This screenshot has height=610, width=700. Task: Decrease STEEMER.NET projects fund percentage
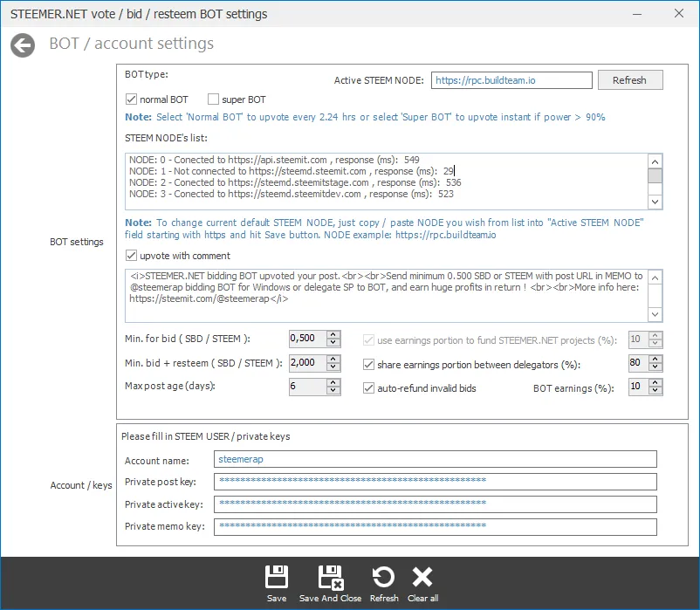point(655,344)
